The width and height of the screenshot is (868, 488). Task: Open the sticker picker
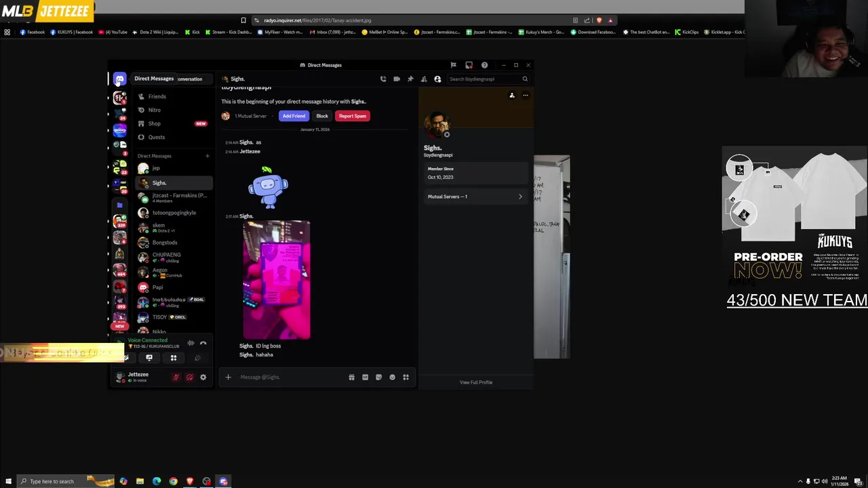coord(378,377)
